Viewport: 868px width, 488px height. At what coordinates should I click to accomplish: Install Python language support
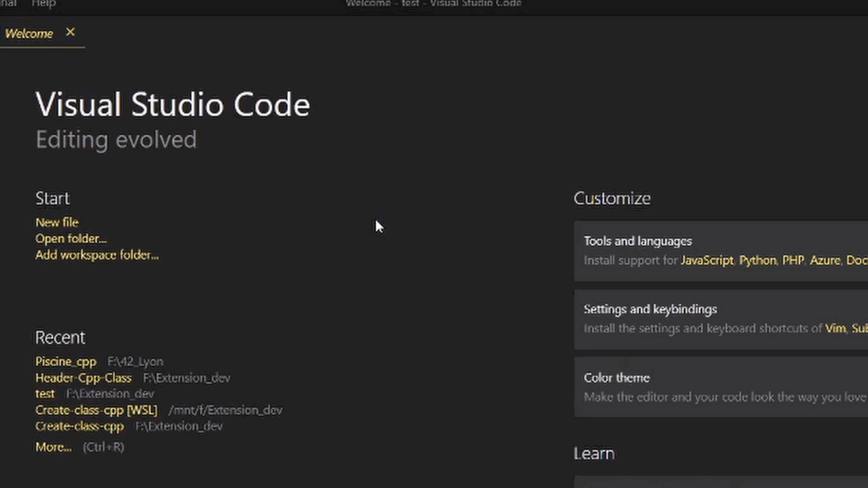[x=757, y=260]
